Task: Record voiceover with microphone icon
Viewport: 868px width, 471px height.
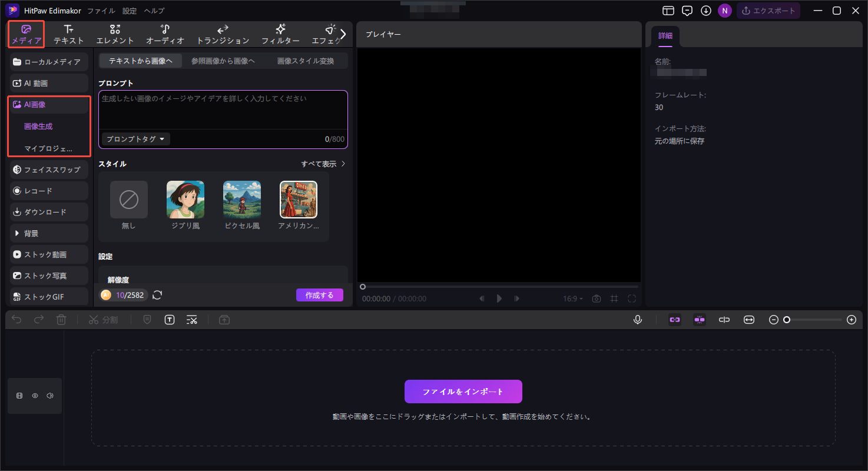Action: pos(638,319)
